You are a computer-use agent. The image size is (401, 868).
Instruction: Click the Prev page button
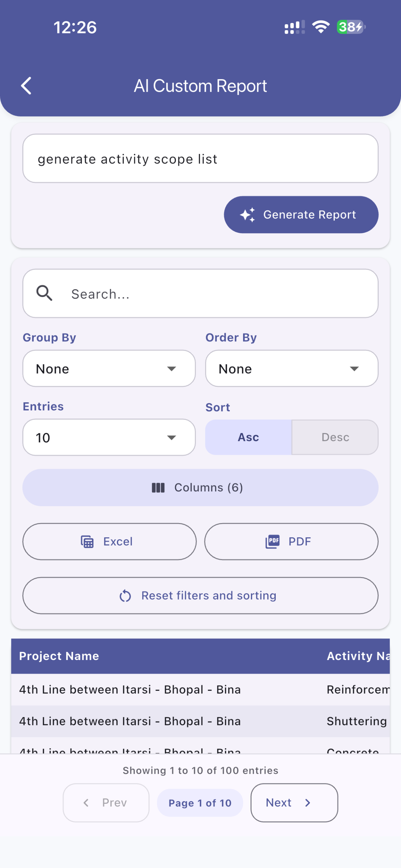point(106,803)
